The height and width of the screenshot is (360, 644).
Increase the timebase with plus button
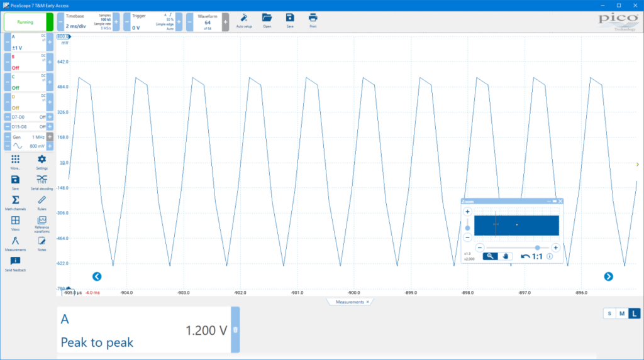click(116, 22)
